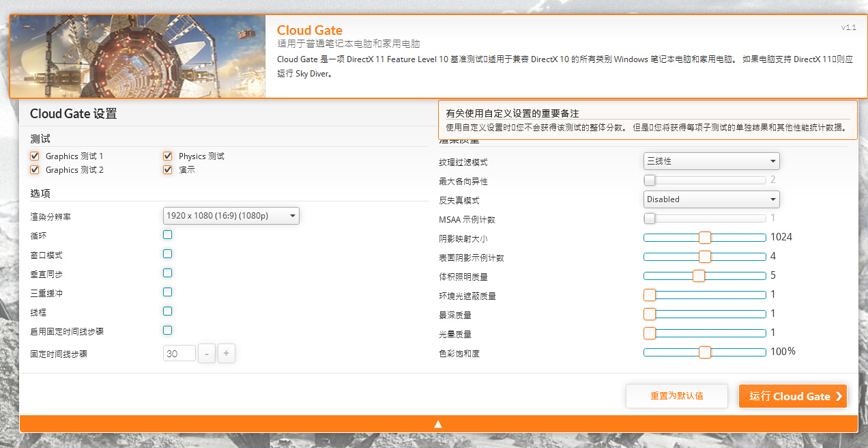Screen dimensions: 868x448
Task: Uncheck the 演示 checkbox
Action: click(x=167, y=169)
